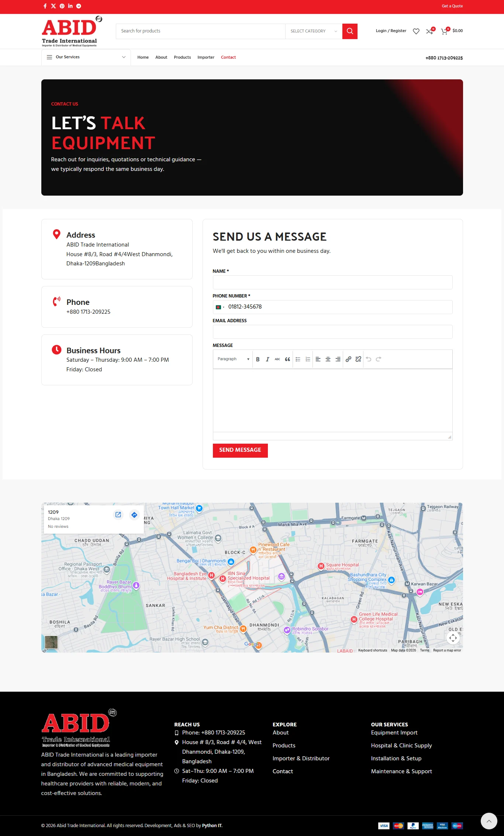Image resolution: width=504 pixels, height=836 pixels.
Task: Click the Square Hospital map marker
Action: pos(321,566)
